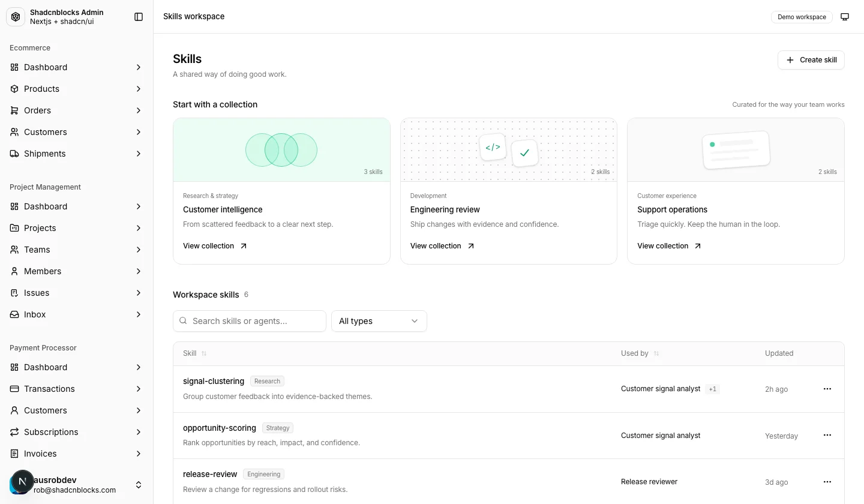The image size is (864, 504).
Task: Open the Inbox sidebar item
Action: (76, 314)
